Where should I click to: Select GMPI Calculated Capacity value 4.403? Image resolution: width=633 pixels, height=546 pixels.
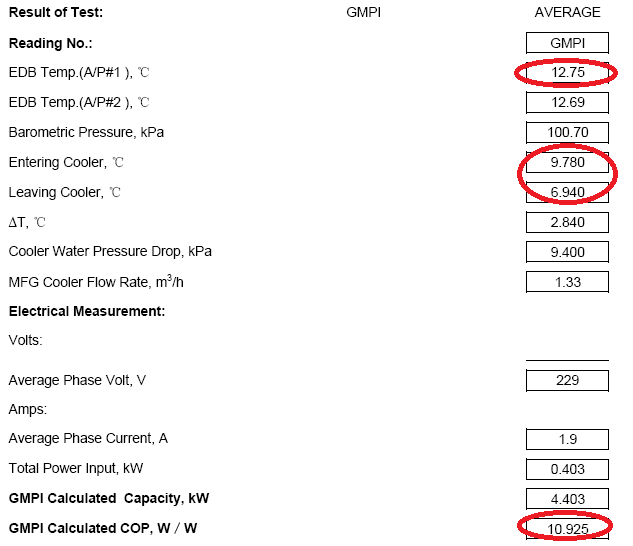567,499
